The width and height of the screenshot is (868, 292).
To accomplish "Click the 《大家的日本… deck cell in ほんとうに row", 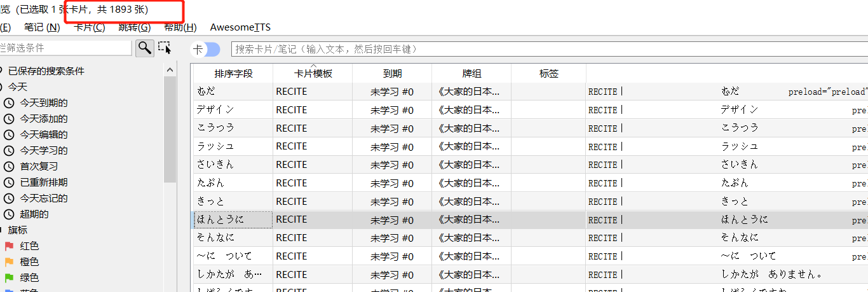I will coord(471,219).
